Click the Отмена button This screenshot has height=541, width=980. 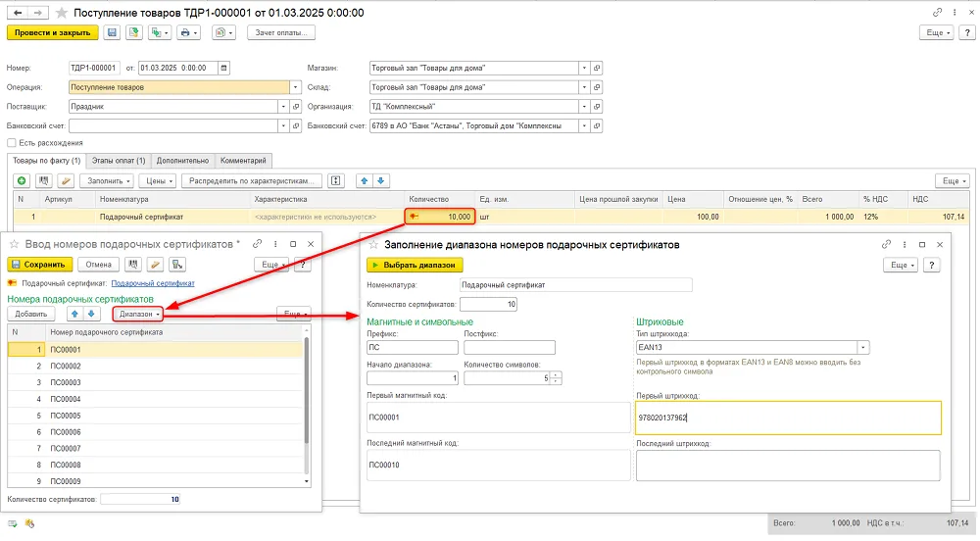[x=99, y=265]
